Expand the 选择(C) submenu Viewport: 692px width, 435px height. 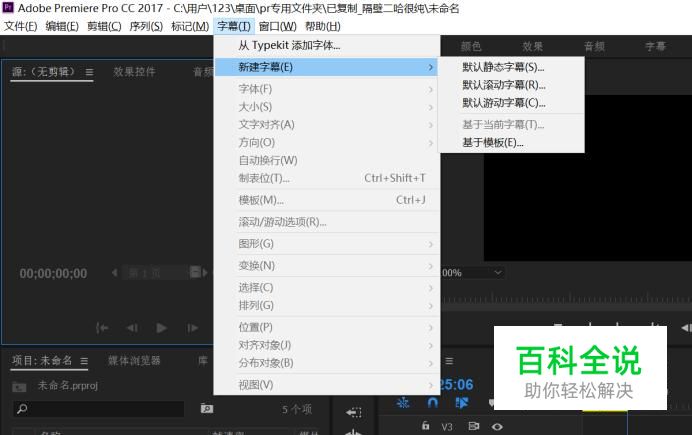click(327, 288)
